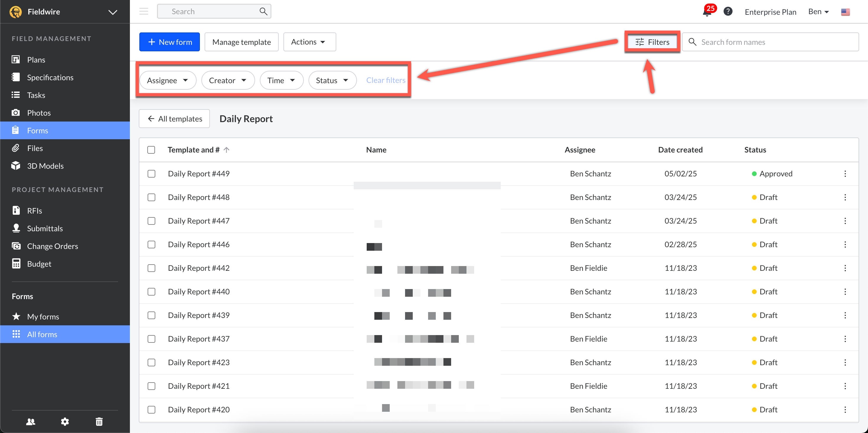Sort by Template and # column arrow
The image size is (868, 433).
coord(226,150)
